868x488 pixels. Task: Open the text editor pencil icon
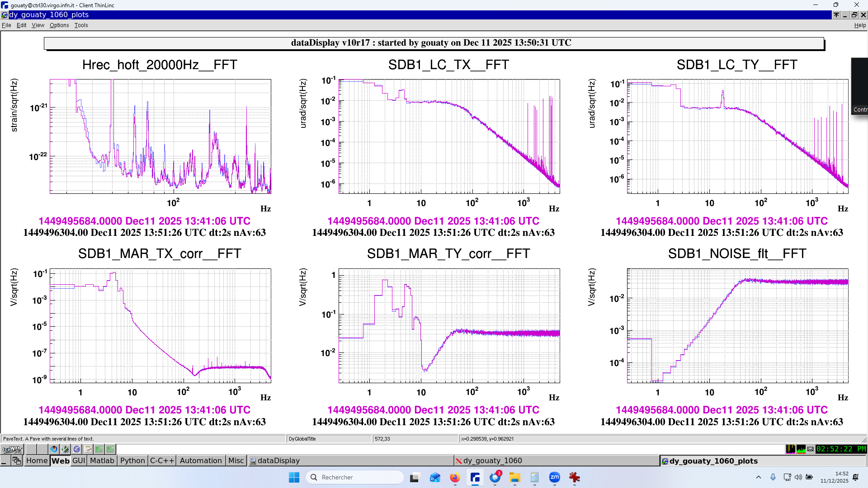88,449
